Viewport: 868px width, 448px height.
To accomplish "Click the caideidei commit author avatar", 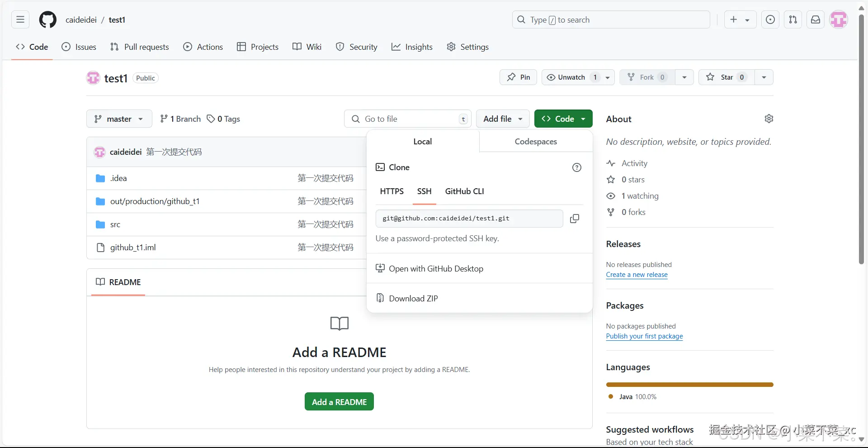I will (x=99, y=152).
